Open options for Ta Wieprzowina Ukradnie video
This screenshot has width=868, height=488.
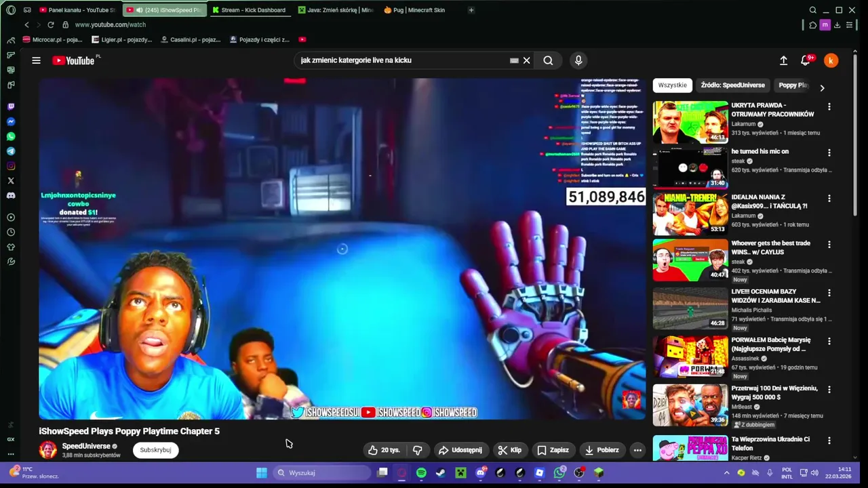[829, 441]
